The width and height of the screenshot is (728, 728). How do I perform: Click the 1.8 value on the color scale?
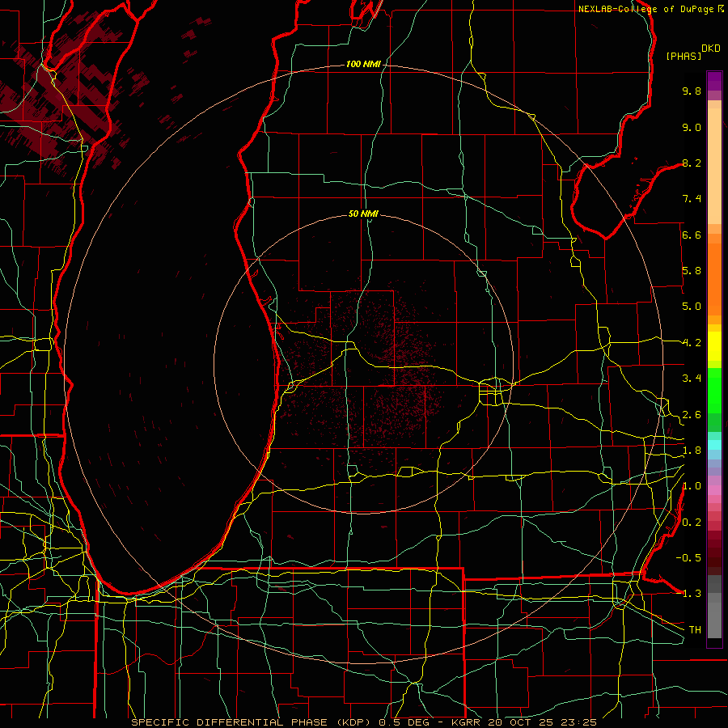tap(692, 451)
